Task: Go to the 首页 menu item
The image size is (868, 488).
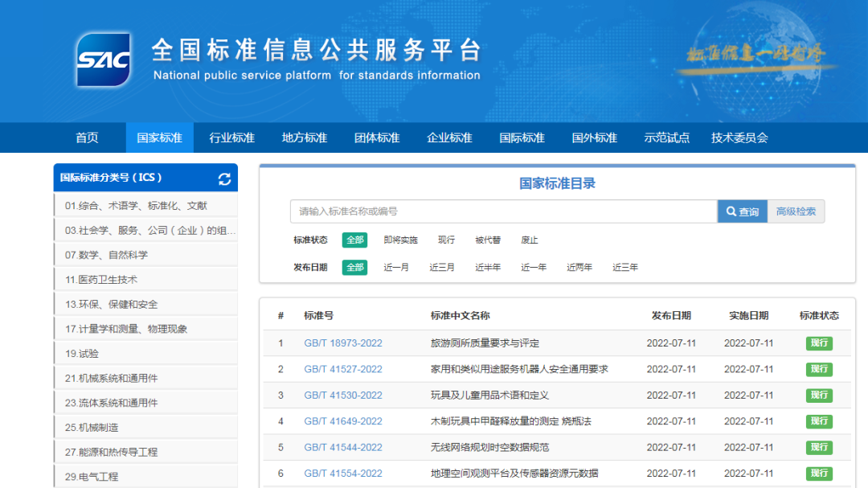Action: pos(87,137)
